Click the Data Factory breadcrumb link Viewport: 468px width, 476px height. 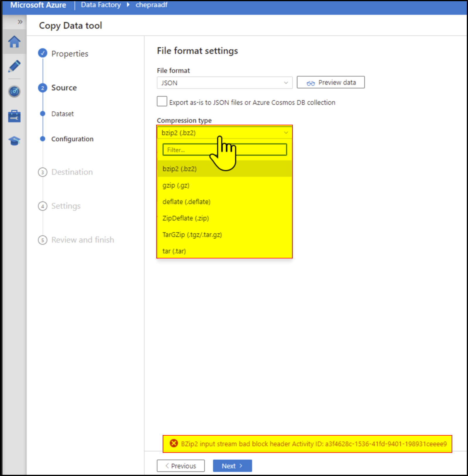coord(101,5)
